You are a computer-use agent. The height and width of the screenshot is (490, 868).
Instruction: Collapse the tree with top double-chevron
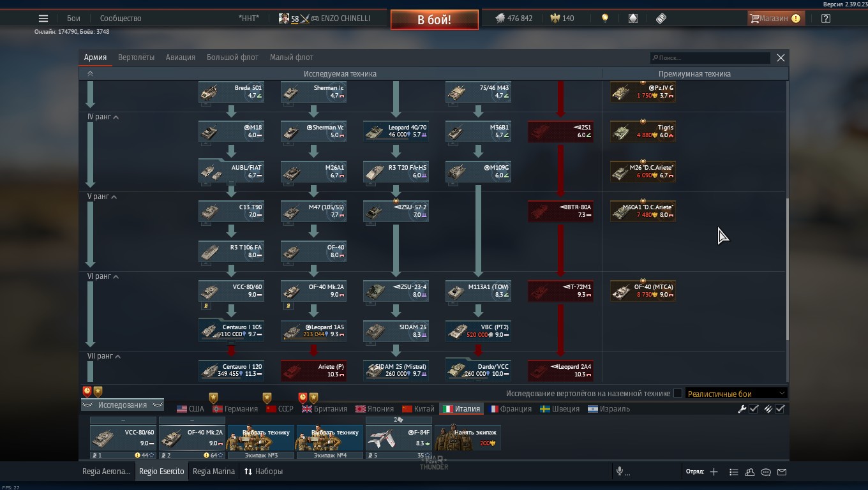90,73
